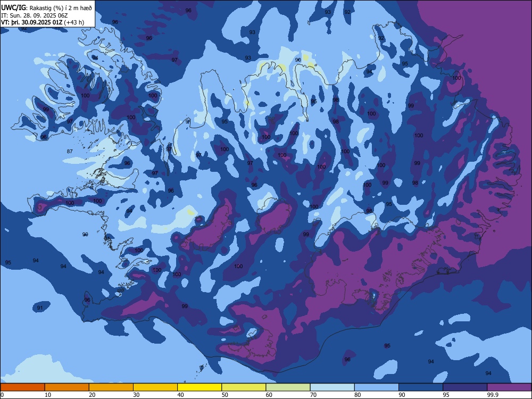Click the '20' tick label in the legend
The image size is (532, 399).
(92, 395)
